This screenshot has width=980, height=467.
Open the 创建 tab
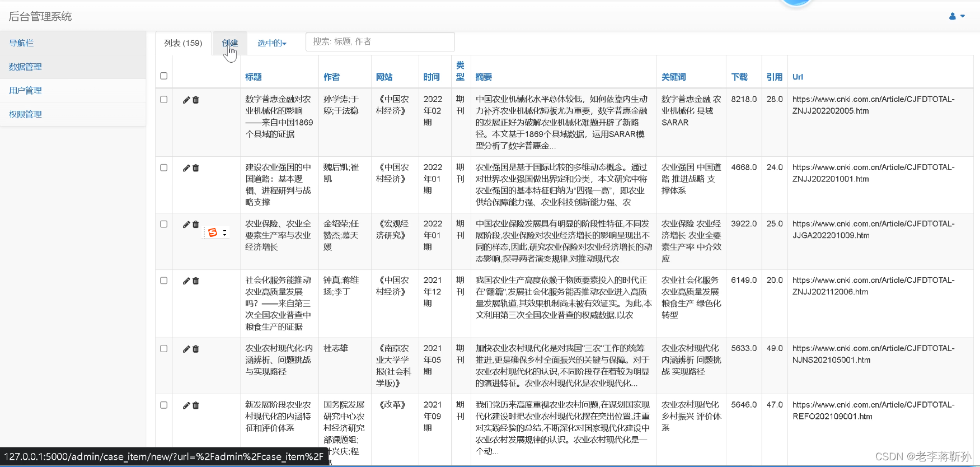click(x=230, y=43)
